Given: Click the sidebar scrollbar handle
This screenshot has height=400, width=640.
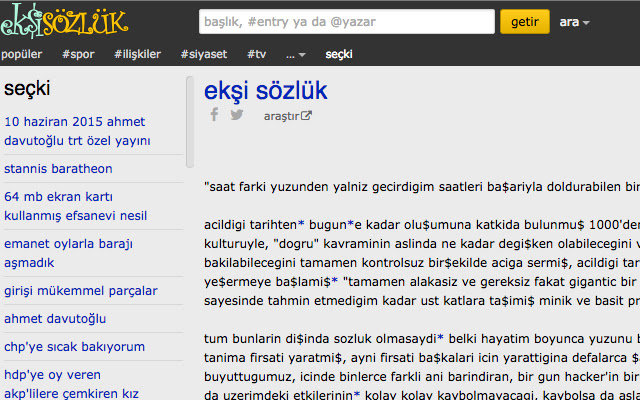Looking at the screenshot, I should click(x=190, y=122).
